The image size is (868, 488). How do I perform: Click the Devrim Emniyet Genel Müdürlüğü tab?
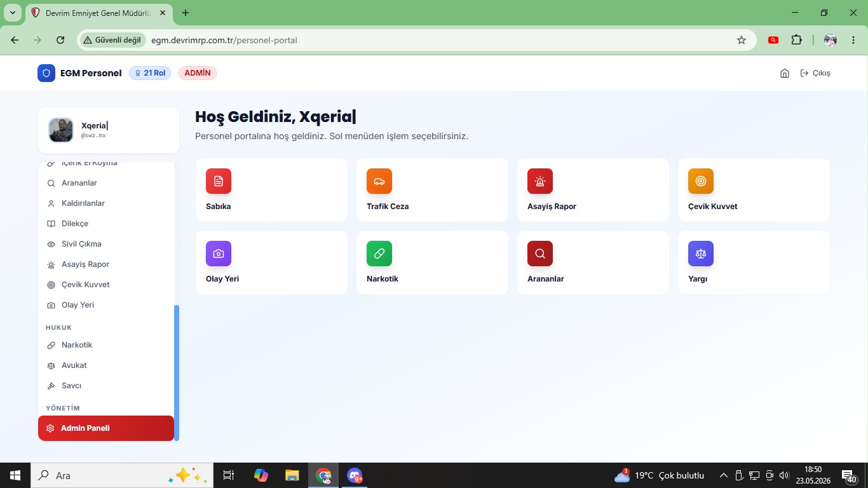click(98, 13)
